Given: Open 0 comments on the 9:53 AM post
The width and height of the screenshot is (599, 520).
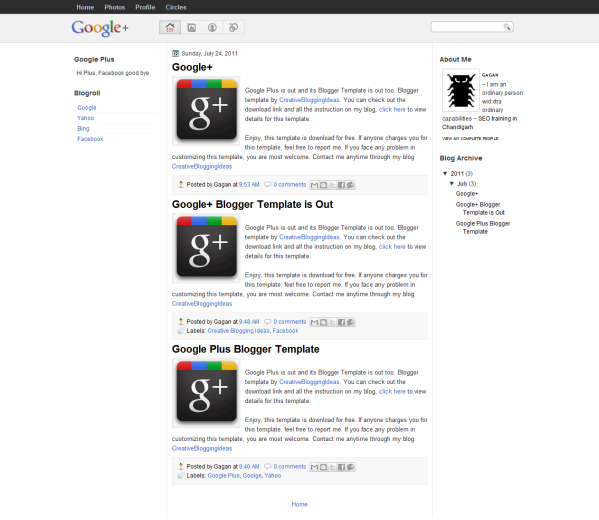Looking at the screenshot, I should pyautogui.click(x=290, y=185).
